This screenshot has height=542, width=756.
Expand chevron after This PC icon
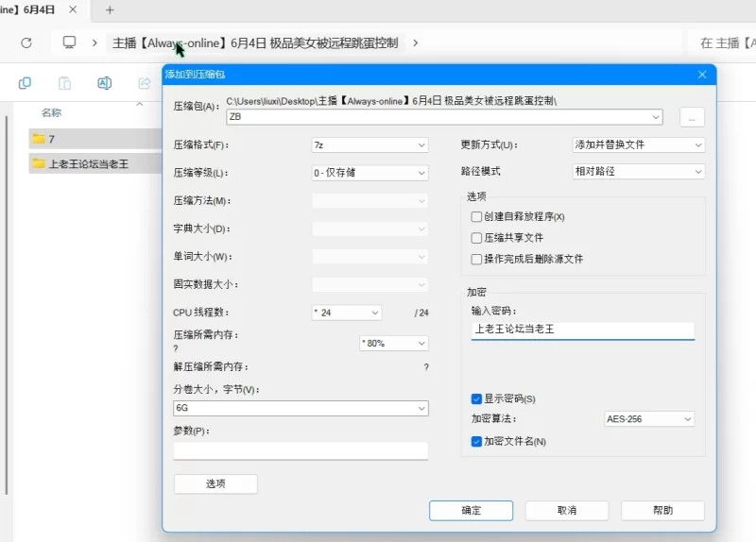point(94,42)
